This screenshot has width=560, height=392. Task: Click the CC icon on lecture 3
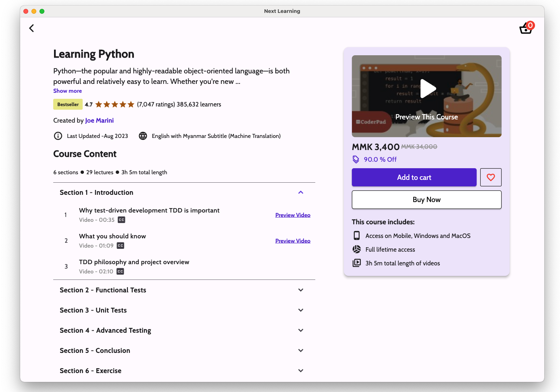point(120,271)
